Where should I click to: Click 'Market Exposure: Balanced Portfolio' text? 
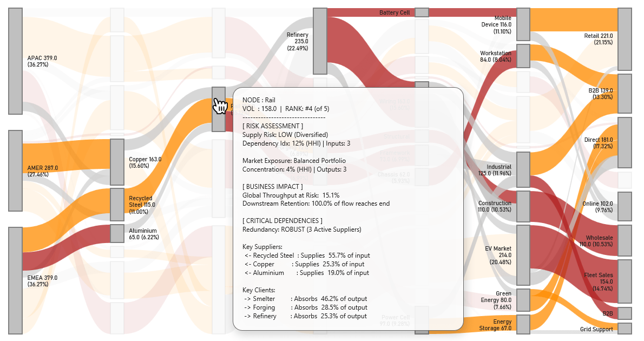click(x=294, y=160)
